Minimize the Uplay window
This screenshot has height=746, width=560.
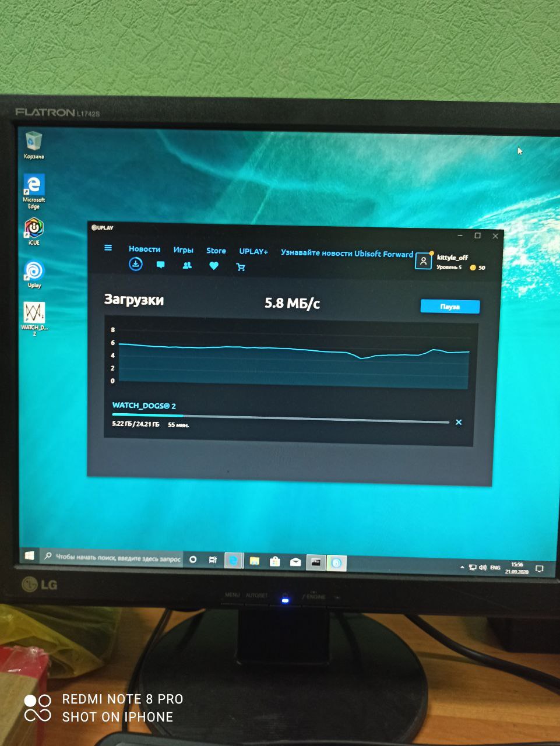pos(460,235)
